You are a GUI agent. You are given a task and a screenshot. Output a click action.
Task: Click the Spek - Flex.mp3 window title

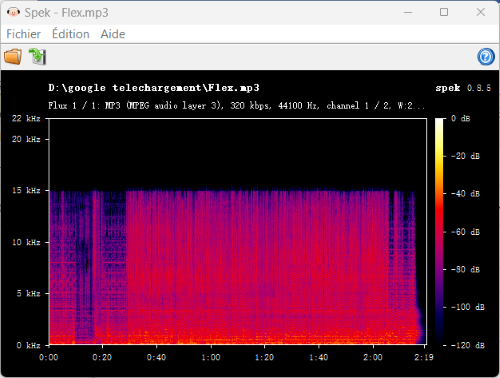point(66,13)
